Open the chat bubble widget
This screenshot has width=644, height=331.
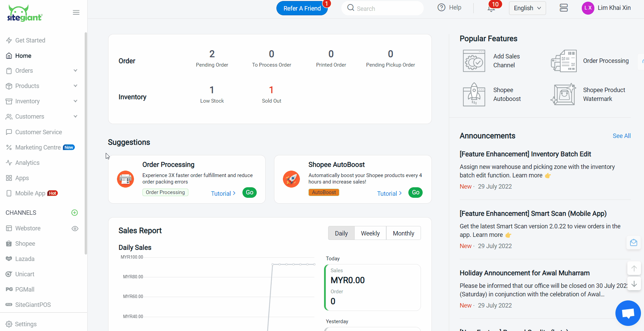coord(628,313)
